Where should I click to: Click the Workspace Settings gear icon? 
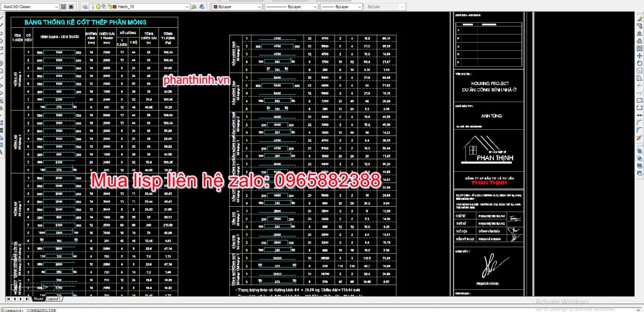tap(63, 7)
